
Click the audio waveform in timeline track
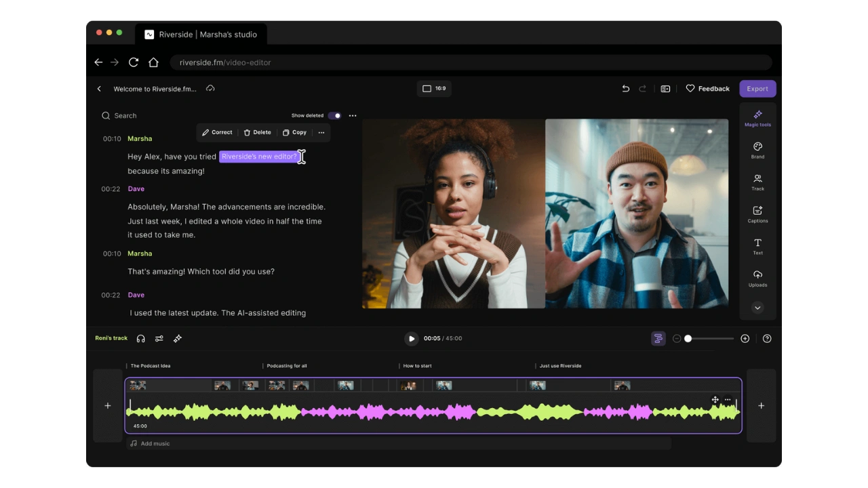pyautogui.click(x=433, y=411)
